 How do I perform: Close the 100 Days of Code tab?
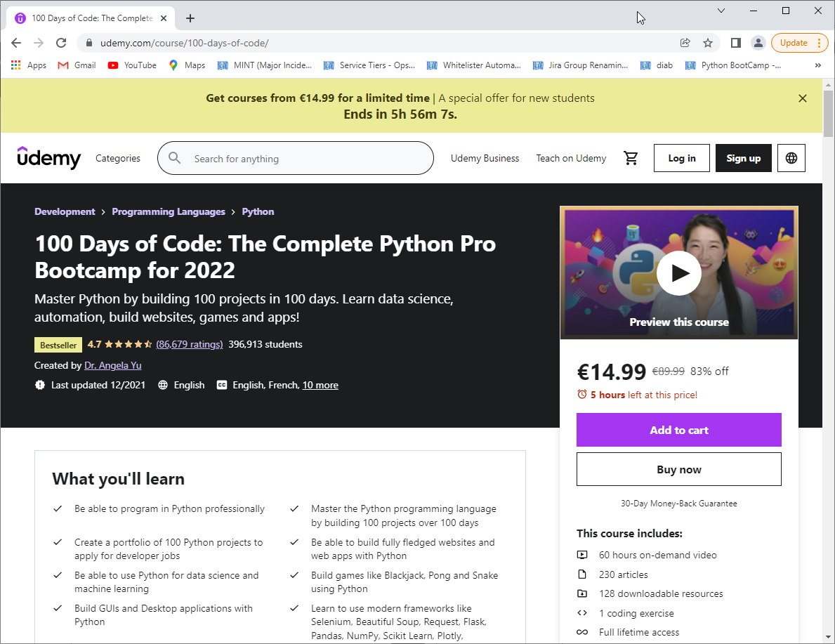point(164,18)
